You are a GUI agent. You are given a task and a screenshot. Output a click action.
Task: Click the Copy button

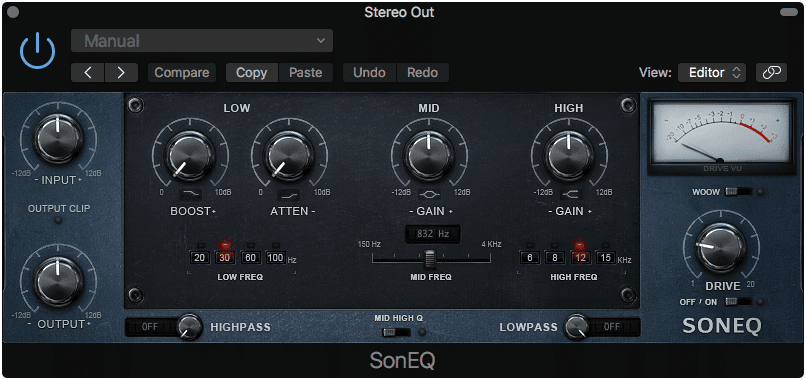point(252,73)
